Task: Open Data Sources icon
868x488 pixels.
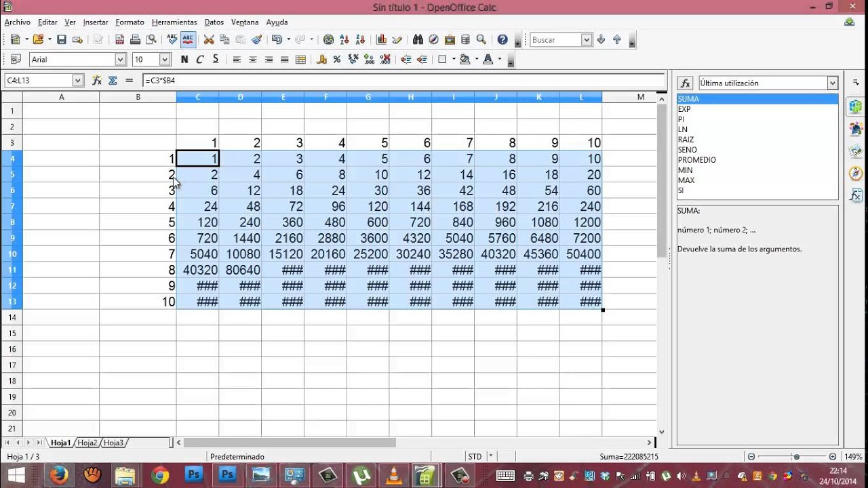Action: point(465,40)
